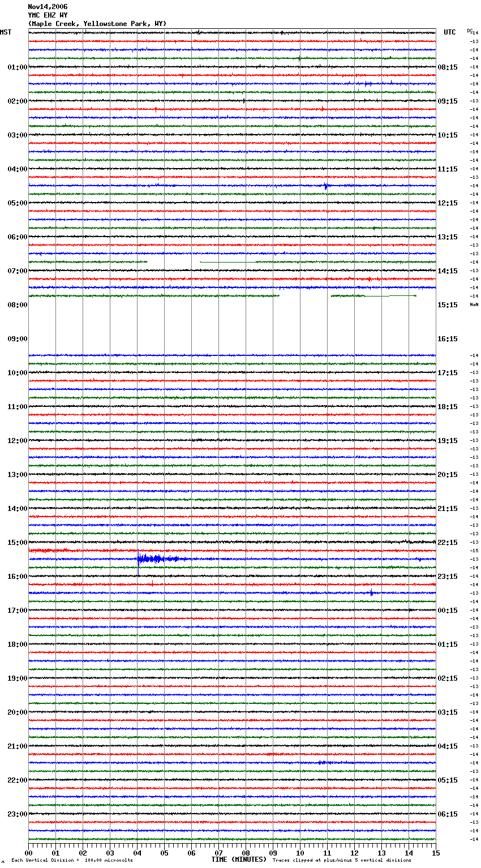Click the 00:15 UTC time label
Screen dimensions: 481x868
point(448,611)
